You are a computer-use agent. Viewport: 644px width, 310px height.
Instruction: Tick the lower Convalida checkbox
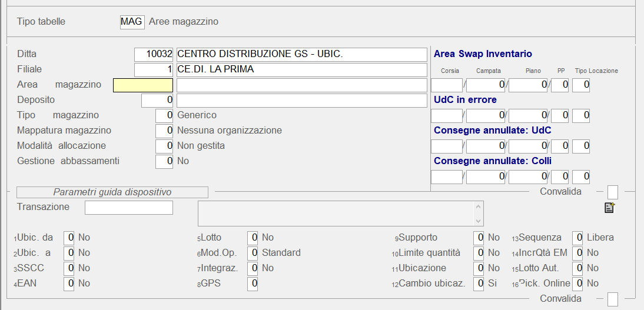[x=612, y=299]
